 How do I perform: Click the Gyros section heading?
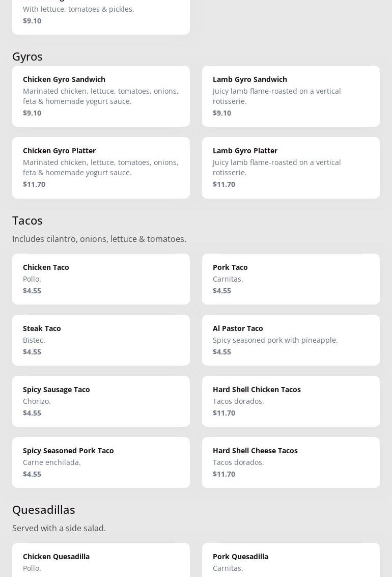pyautogui.click(x=27, y=56)
